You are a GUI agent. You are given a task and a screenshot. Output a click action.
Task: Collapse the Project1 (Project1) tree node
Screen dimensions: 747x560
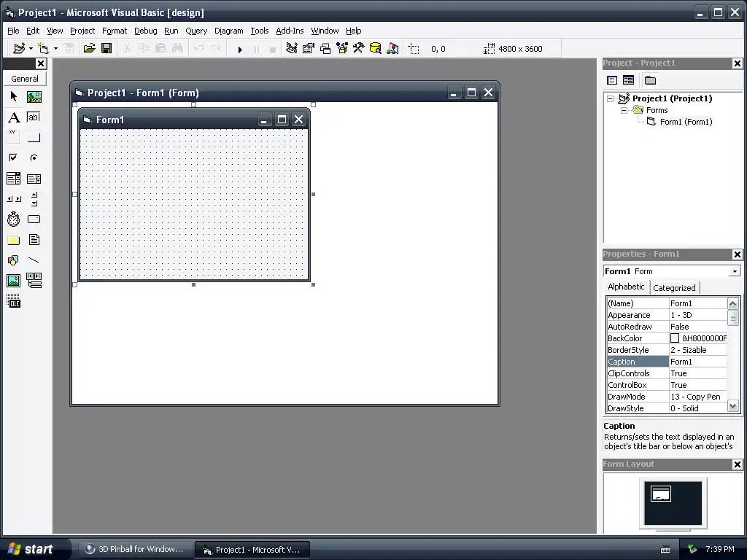click(611, 98)
